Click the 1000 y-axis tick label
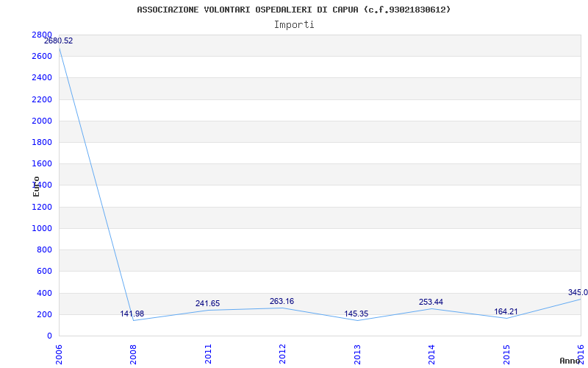The image size is (588, 368). click(x=42, y=228)
